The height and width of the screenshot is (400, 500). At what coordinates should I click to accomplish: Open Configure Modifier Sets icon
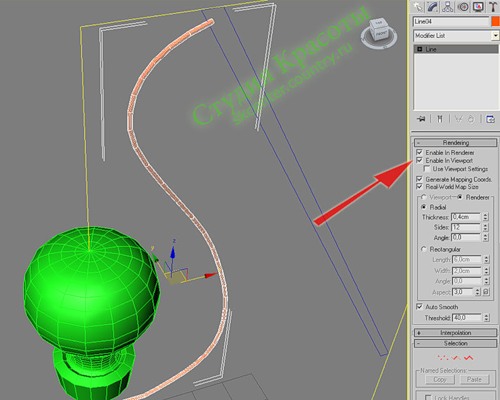490,119
